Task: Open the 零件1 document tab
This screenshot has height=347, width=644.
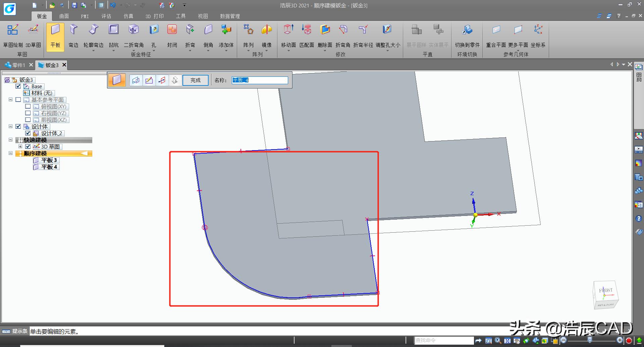Action: 16,65
